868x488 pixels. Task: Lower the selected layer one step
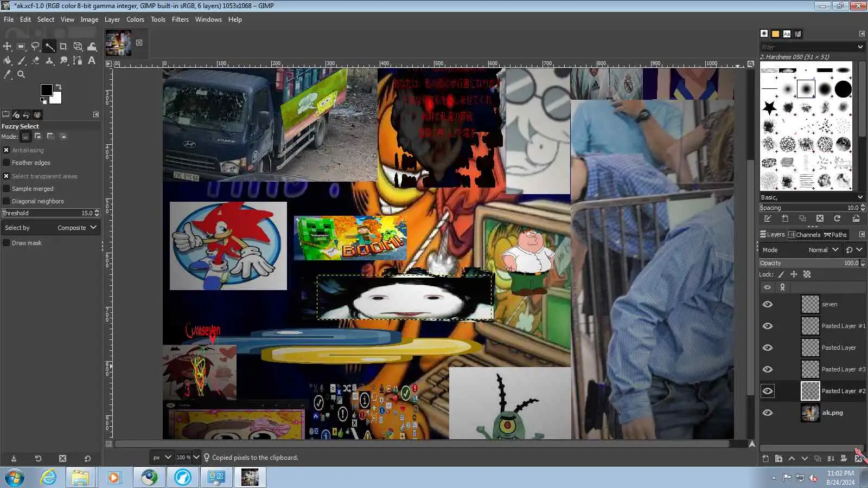[x=805, y=459]
